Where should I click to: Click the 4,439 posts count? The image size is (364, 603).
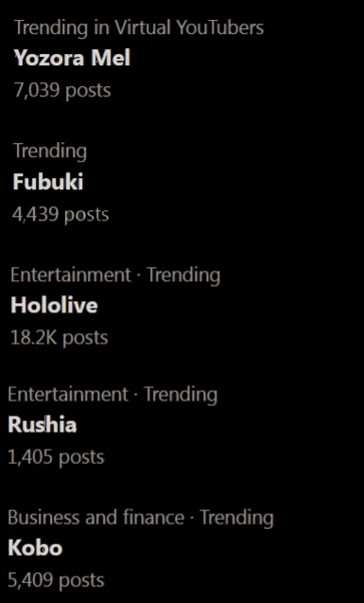coord(61,214)
